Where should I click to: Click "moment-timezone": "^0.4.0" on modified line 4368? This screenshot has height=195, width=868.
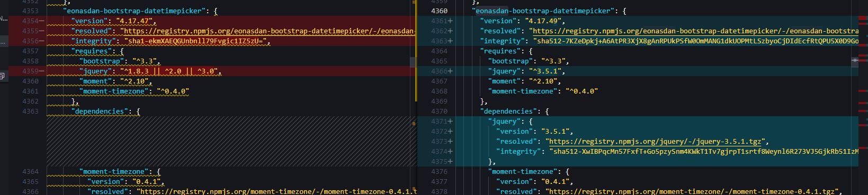coord(543,91)
